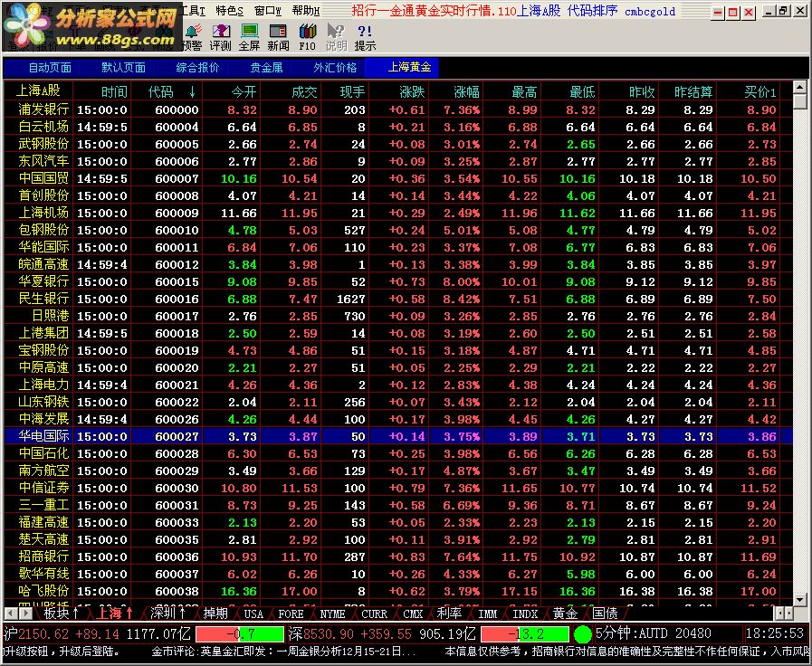
Task: Select the 浦发银行 stock row
Action: (x=398, y=109)
